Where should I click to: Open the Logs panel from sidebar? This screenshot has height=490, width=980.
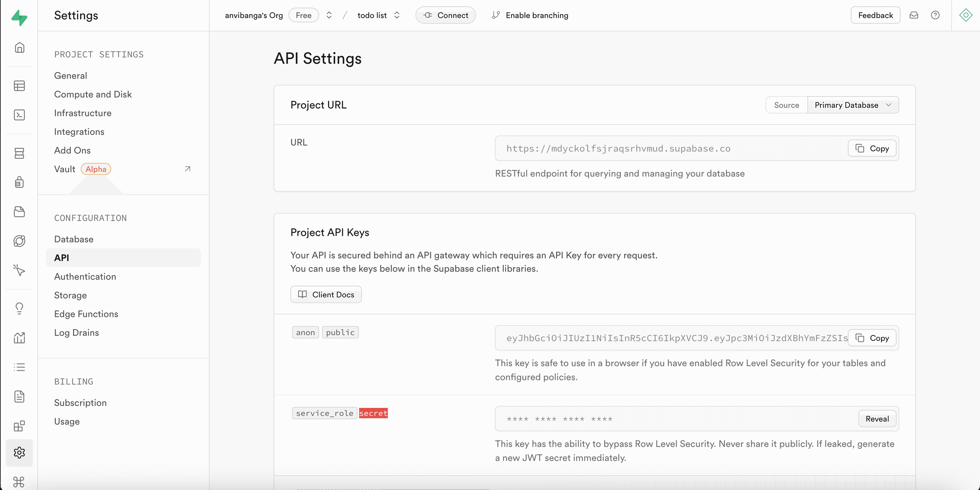(x=19, y=366)
